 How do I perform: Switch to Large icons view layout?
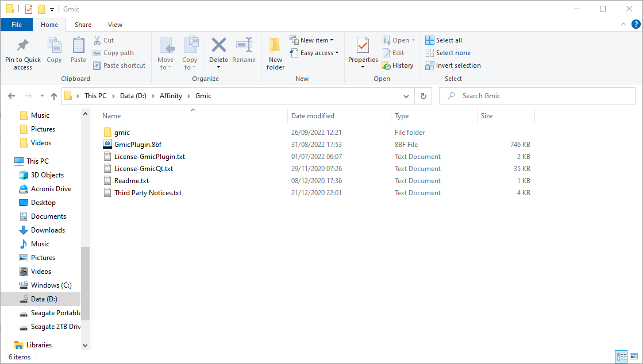pos(634,357)
